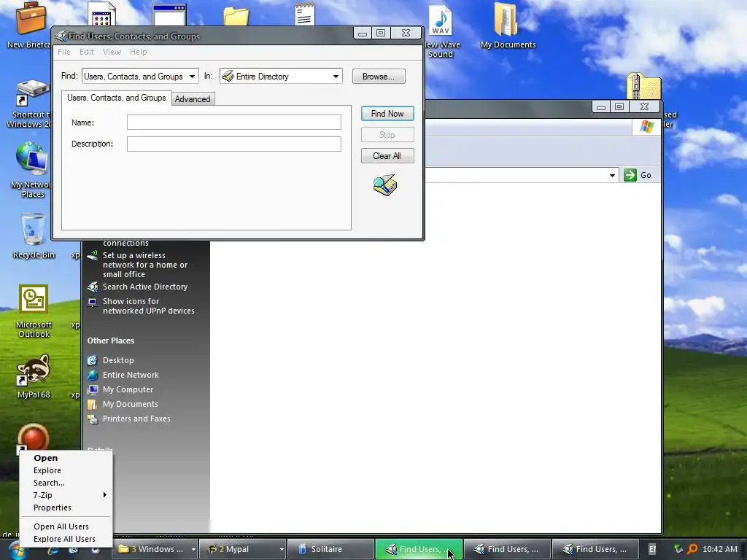Click the Solitaire taskbar button

pyautogui.click(x=331, y=549)
